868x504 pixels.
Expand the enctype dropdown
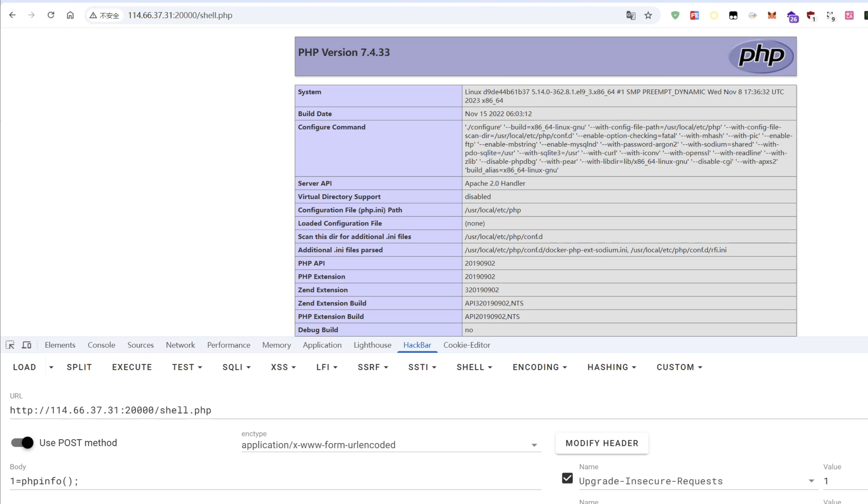534,445
